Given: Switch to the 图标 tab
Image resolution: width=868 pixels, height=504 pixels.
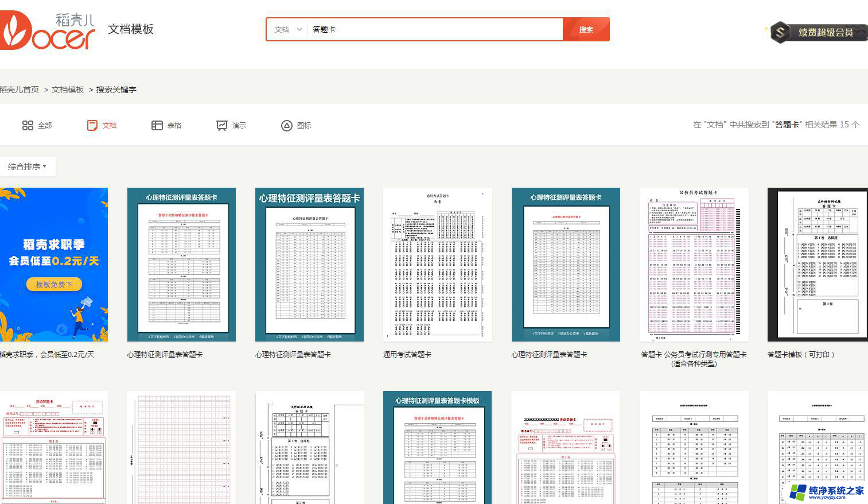Looking at the screenshot, I should tap(296, 125).
